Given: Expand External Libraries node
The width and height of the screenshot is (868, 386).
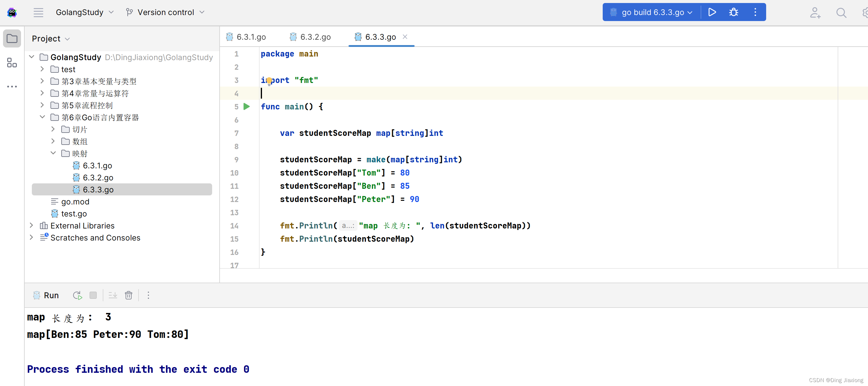Looking at the screenshot, I should [x=31, y=225].
